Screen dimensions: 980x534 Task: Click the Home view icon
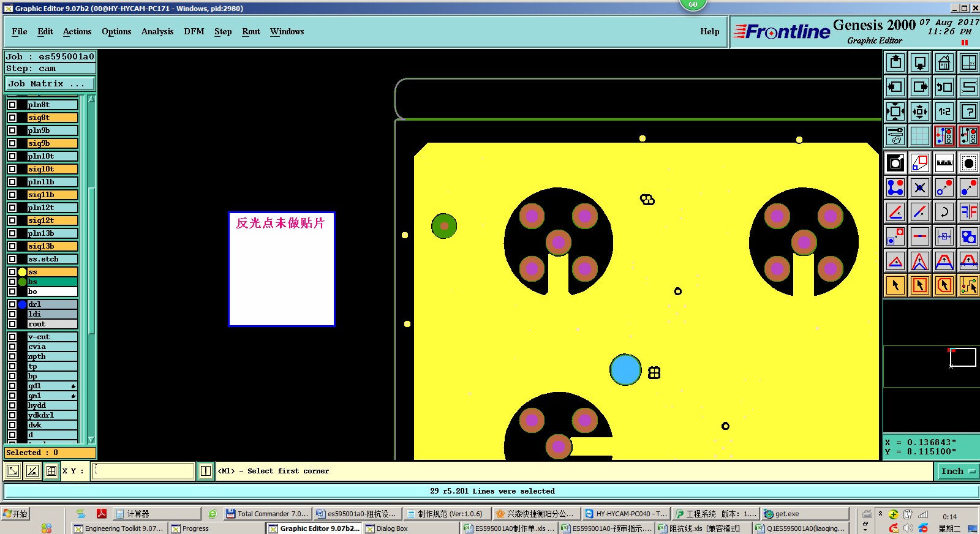pos(944,62)
